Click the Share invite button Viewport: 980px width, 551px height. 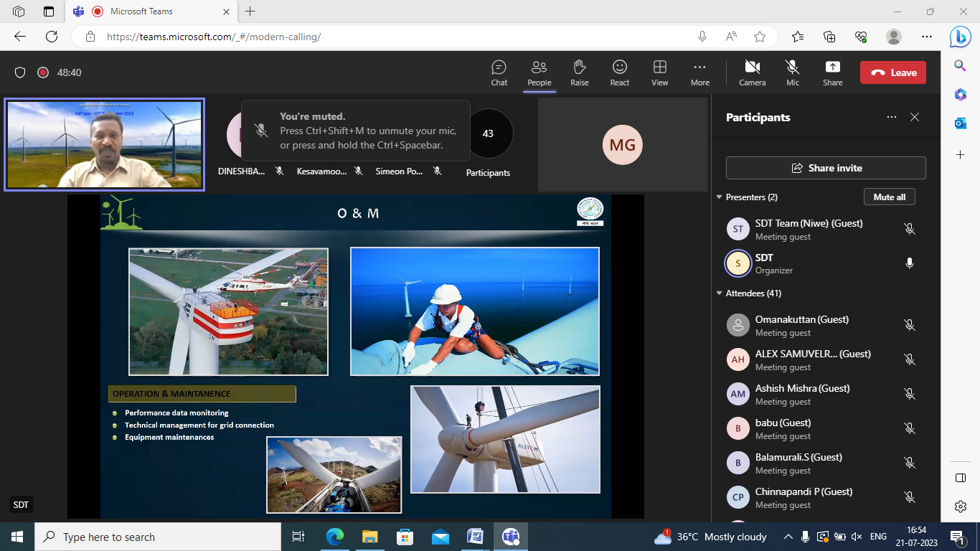[x=826, y=168]
